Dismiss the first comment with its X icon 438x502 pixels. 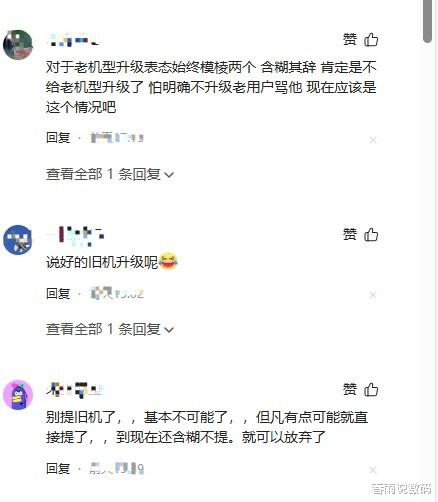(373, 140)
